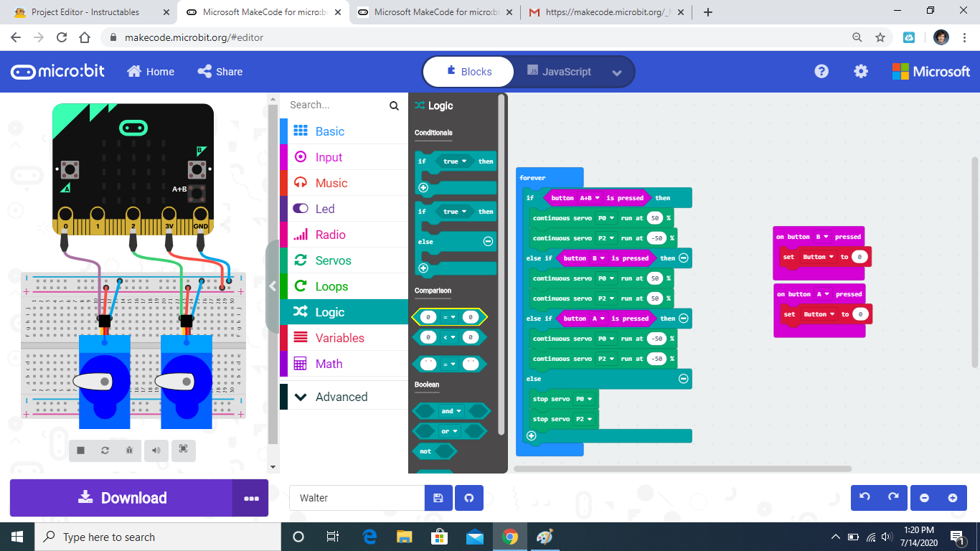Open the Led blocks category
980x551 pixels.
point(344,209)
